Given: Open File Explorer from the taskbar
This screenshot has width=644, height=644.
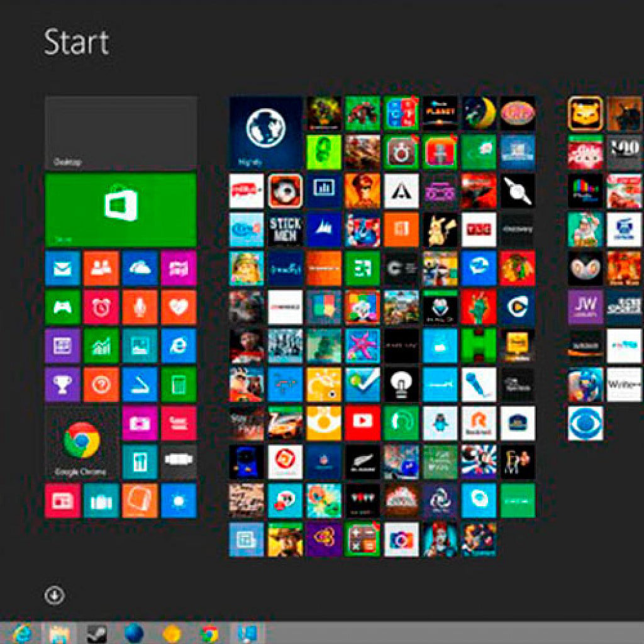Looking at the screenshot, I should 59,633.
